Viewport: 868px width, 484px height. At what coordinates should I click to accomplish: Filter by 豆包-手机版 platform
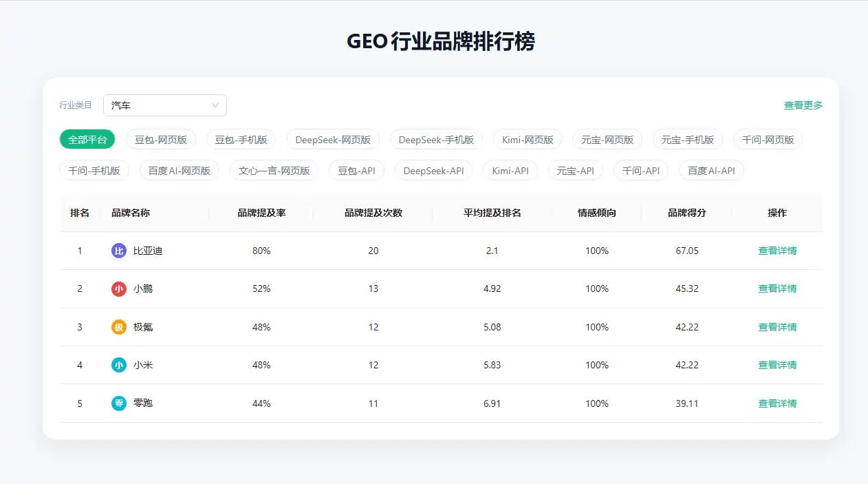(241, 140)
